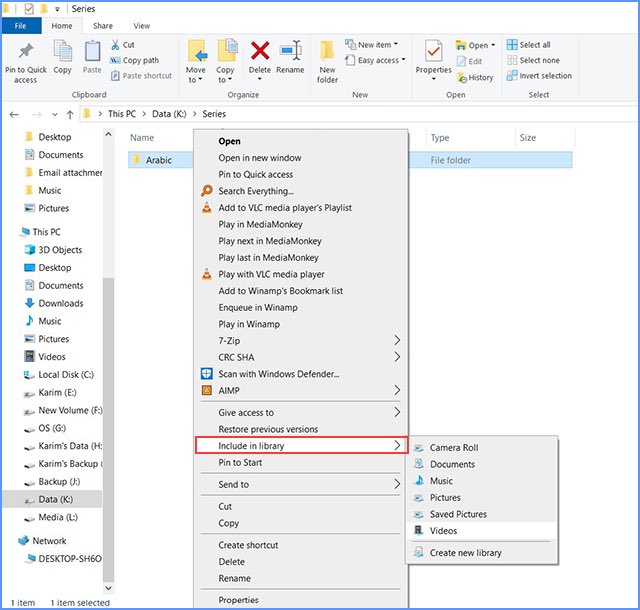Sort by the Size column header
This screenshot has width=640, height=610.
tap(528, 138)
